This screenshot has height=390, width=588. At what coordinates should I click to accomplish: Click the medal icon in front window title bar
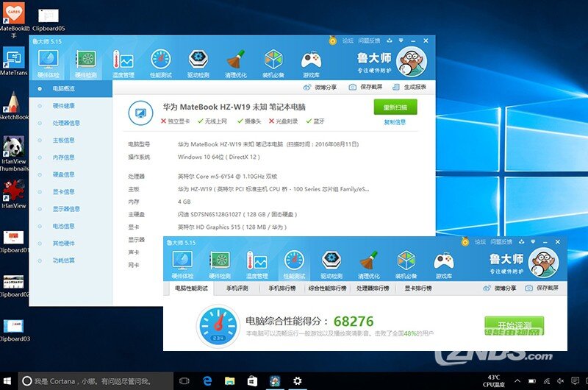click(x=465, y=241)
